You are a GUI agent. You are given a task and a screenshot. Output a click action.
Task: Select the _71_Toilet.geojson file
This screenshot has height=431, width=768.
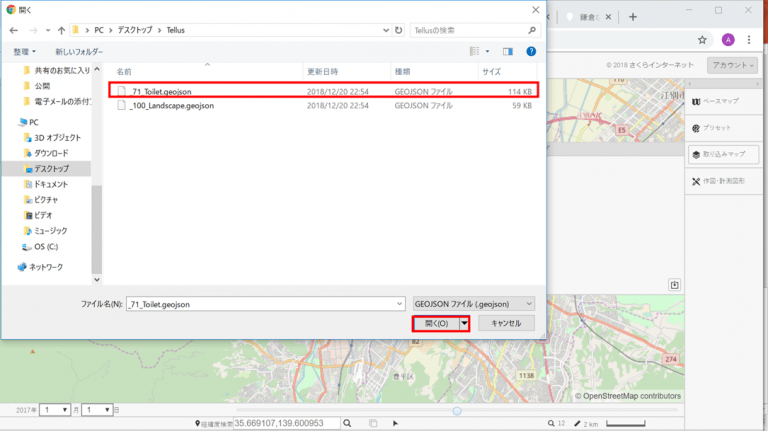coord(323,91)
